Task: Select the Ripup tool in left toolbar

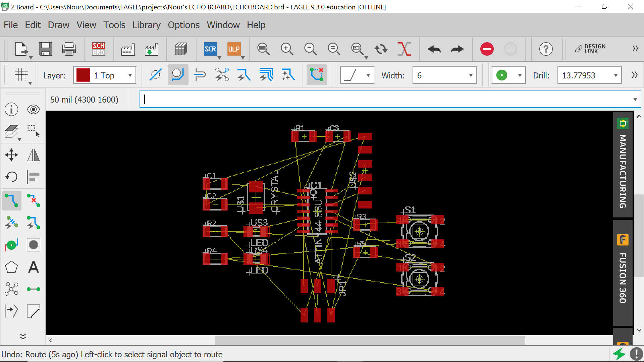Action: pyautogui.click(x=33, y=200)
